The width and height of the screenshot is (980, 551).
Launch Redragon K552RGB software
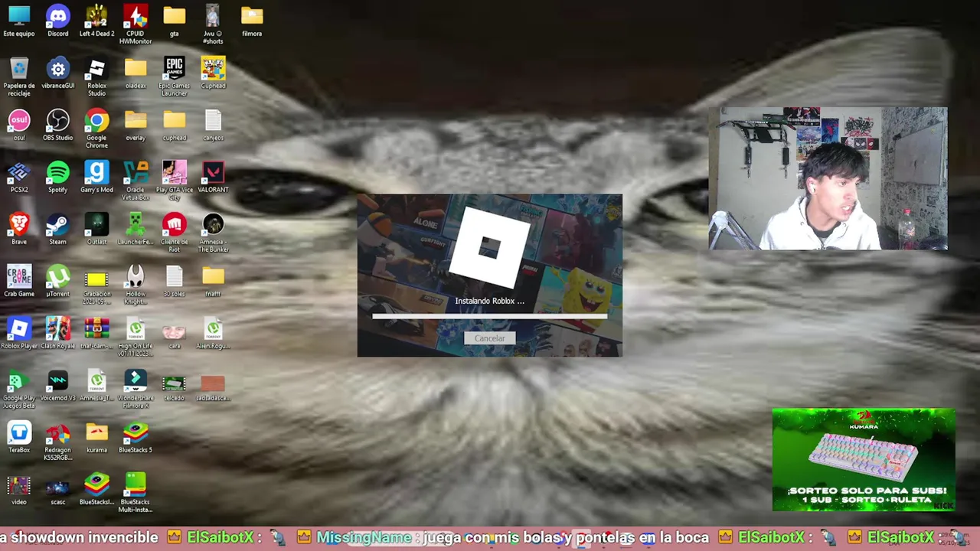pos(58,441)
